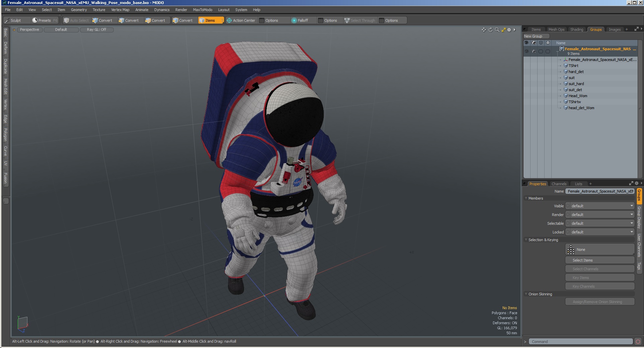Click the viewport maximize arrows icon
The height and width of the screenshot is (348, 644).
(503, 30)
